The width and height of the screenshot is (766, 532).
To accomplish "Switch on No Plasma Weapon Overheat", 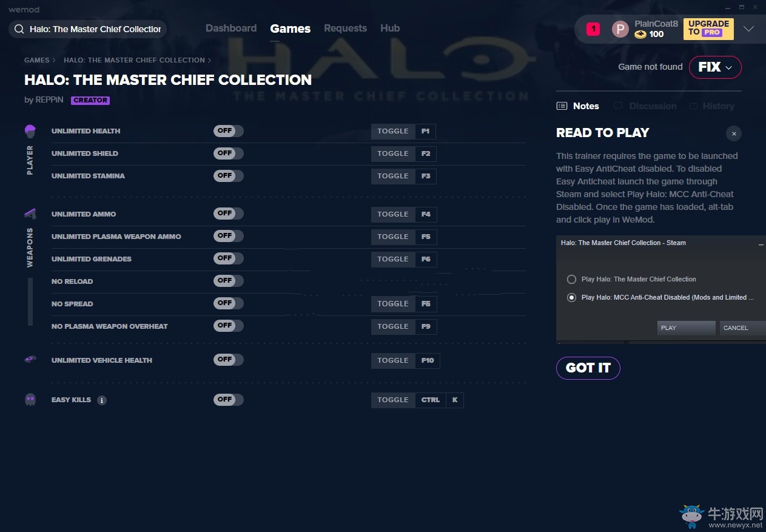I will (x=228, y=326).
